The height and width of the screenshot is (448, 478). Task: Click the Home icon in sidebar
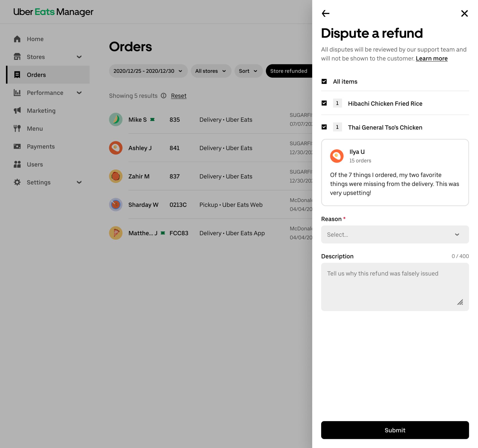[x=17, y=39]
